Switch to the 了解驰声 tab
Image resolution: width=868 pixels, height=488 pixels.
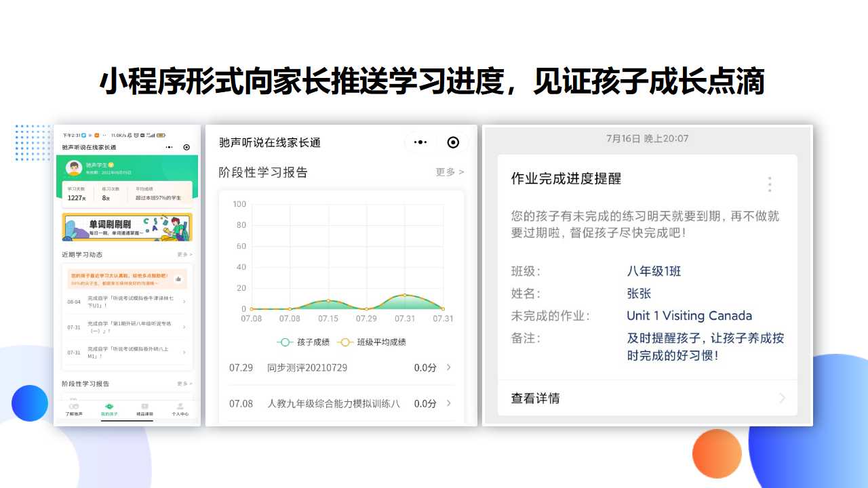click(74, 409)
